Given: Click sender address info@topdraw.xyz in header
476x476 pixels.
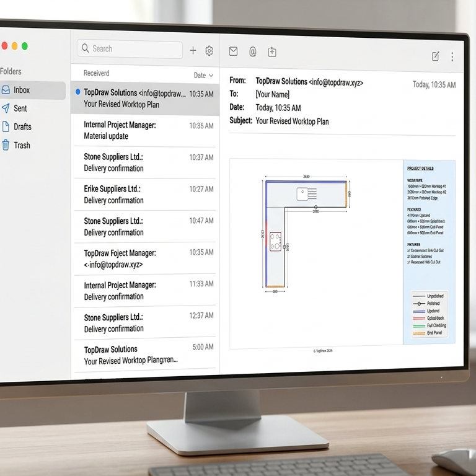Looking at the screenshot, I should click(336, 82).
